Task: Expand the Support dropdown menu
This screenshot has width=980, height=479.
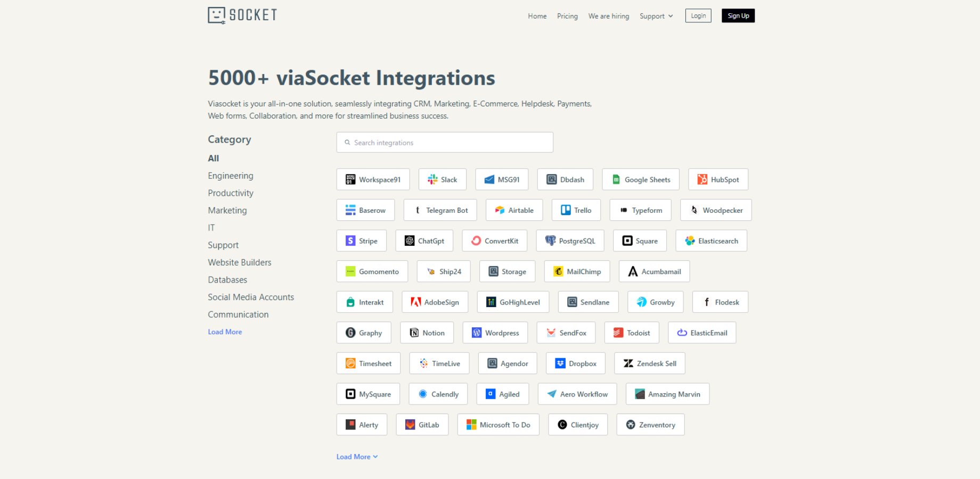Action: click(656, 16)
